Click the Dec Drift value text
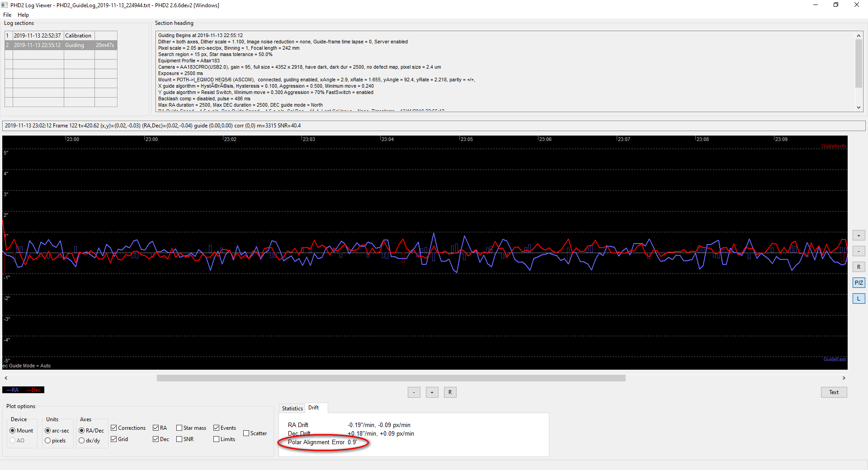 click(381, 434)
